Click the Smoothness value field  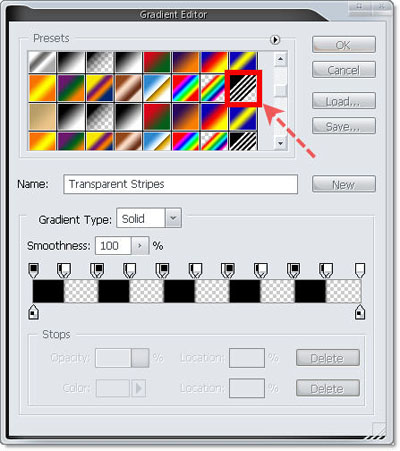[x=113, y=246]
